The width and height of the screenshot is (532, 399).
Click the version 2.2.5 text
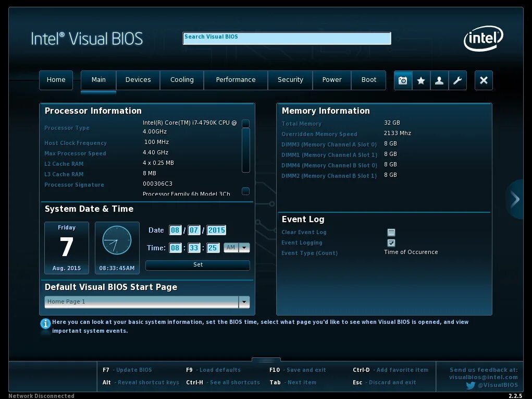tap(515, 395)
